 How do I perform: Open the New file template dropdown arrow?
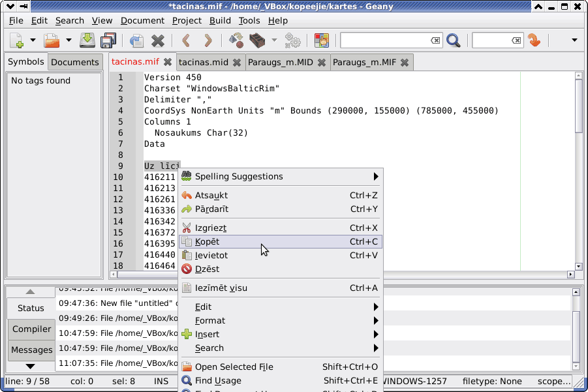tap(33, 40)
